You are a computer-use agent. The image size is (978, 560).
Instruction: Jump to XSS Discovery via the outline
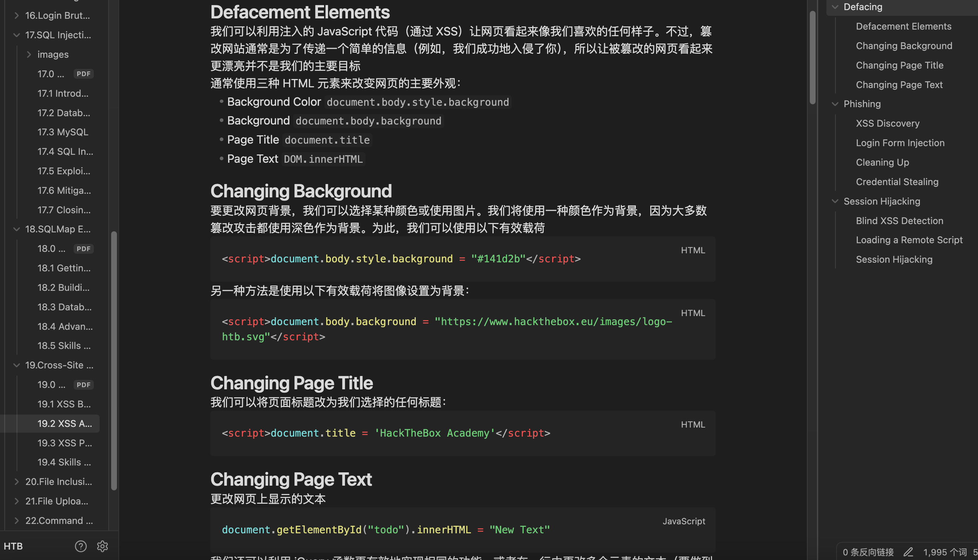(x=888, y=123)
